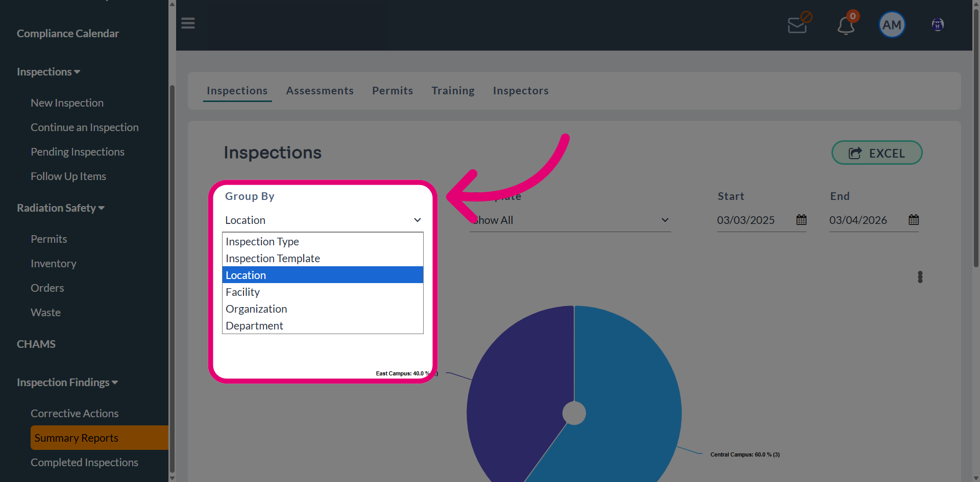Collapse the Inspections sidebar section
980x482 pixels.
point(48,72)
